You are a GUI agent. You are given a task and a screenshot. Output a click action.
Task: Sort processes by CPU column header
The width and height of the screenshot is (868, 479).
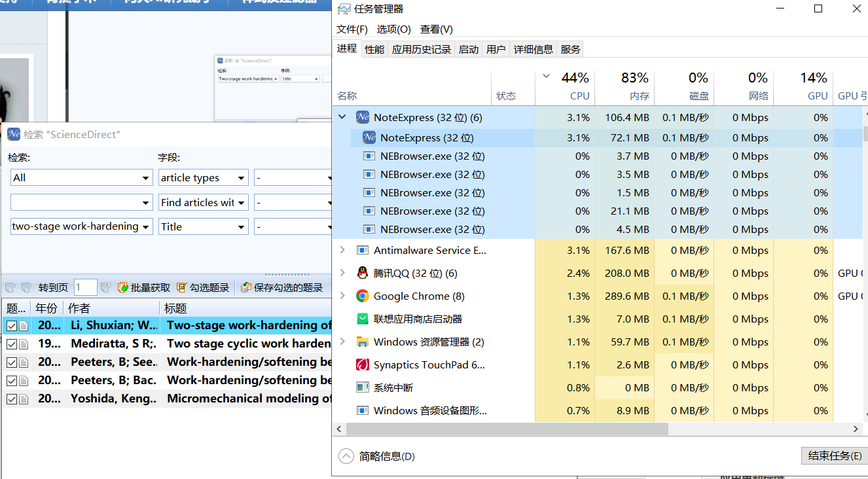pos(566,87)
